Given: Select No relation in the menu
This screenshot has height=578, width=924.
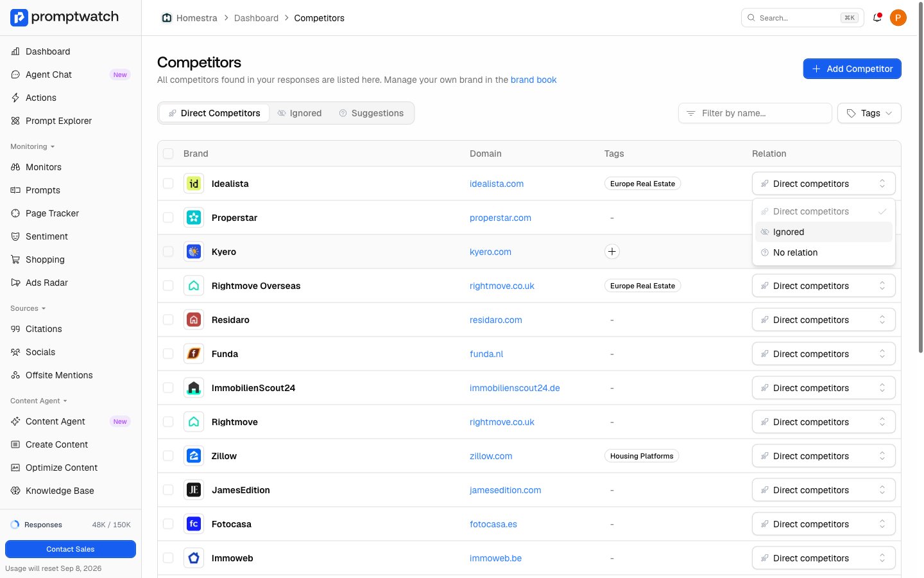Looking at the screenshot, I should [823, 252].
